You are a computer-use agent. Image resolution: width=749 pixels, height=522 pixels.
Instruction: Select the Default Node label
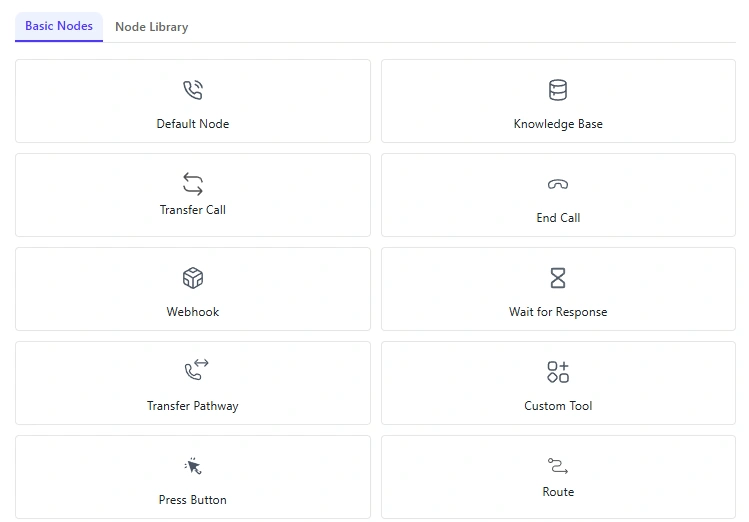(193, 124)
